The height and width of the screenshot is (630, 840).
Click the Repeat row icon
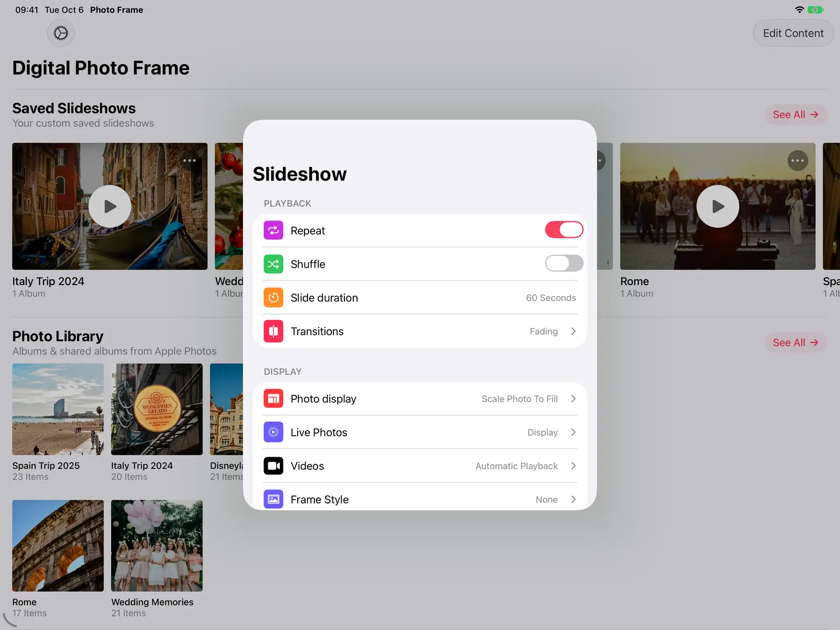pyautogui.click(x=274, y=230)
